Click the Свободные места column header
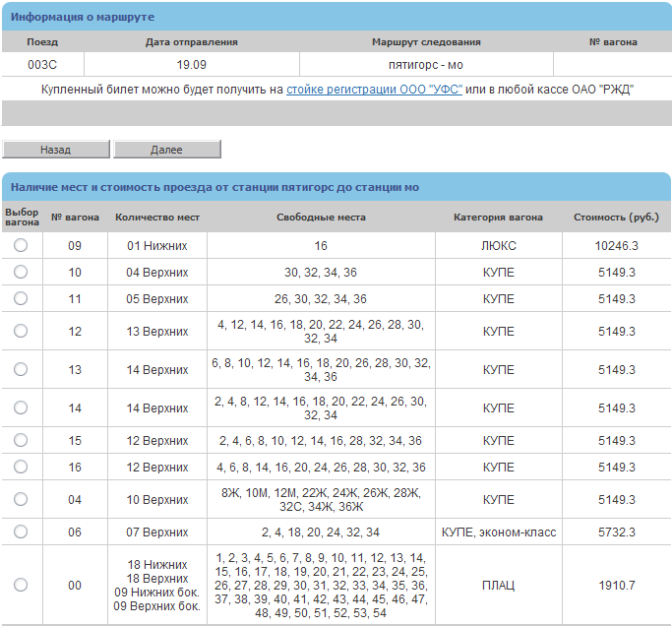Viewport: 672px width, 626px height. pyautogui.click(x=321, y=217)
